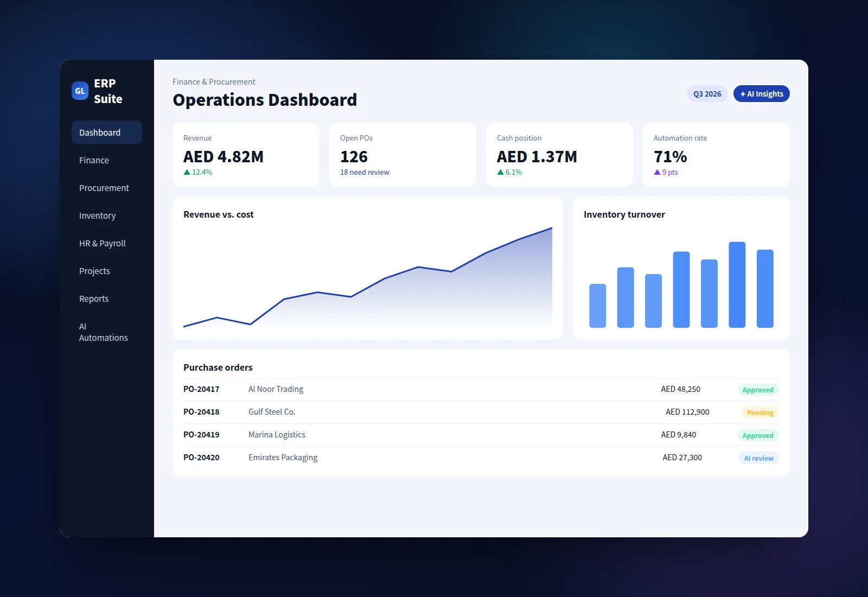Click vendor Emirates Packaging
Viewport: 868px width, 597px height.
283,458
